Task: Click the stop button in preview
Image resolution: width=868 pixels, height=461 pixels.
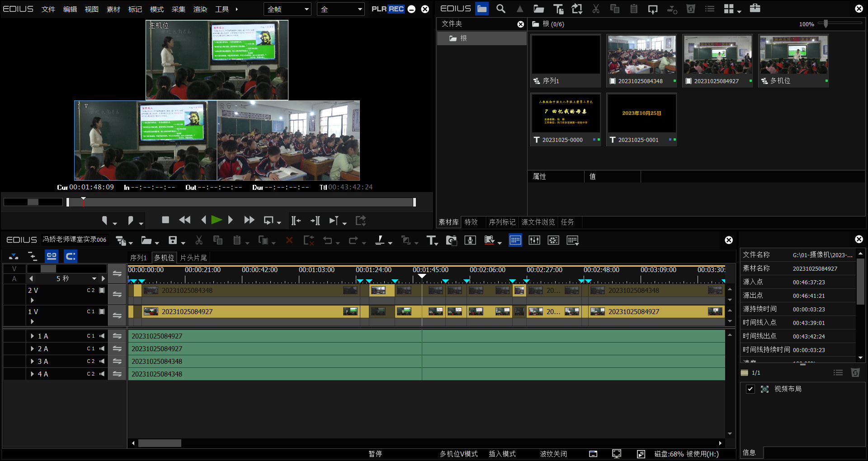Action: coord(165,220)
